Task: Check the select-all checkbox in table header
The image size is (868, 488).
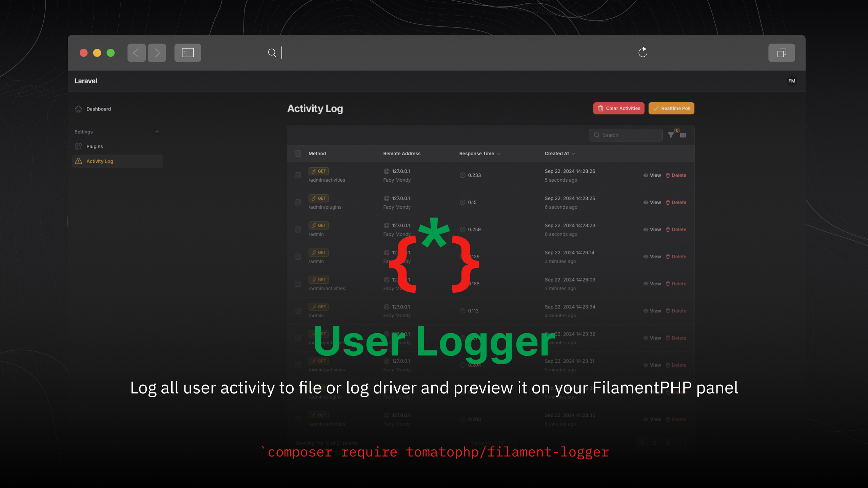Action: (298, 154)
